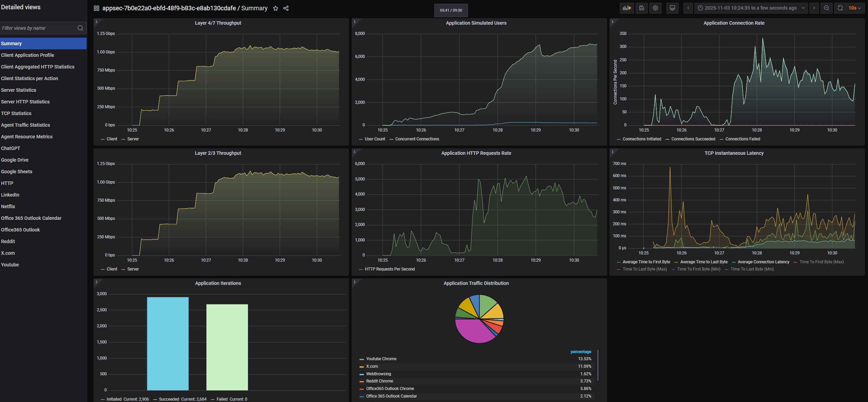Sort the pie legend by the percentage header

581,352
